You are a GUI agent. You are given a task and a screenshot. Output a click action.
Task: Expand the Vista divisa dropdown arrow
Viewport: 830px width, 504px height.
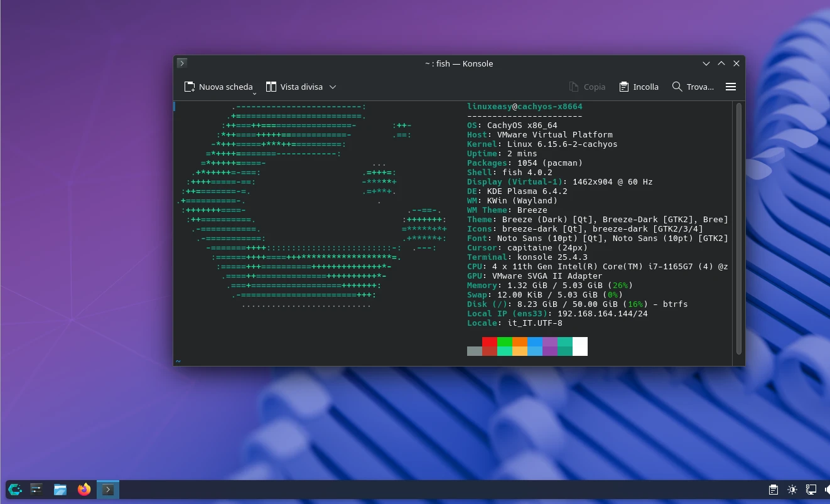tap(333, 87)
